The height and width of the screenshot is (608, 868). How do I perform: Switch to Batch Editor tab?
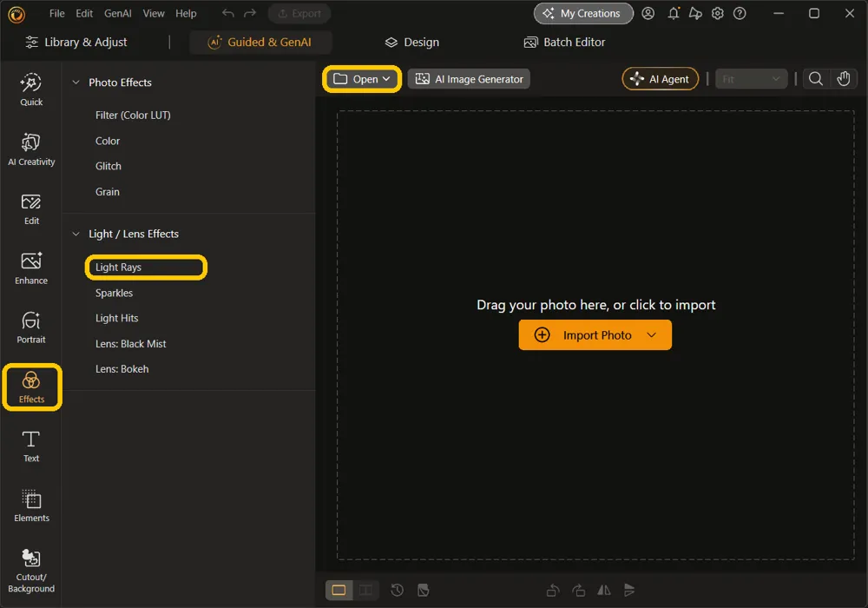tap(565, 42)
